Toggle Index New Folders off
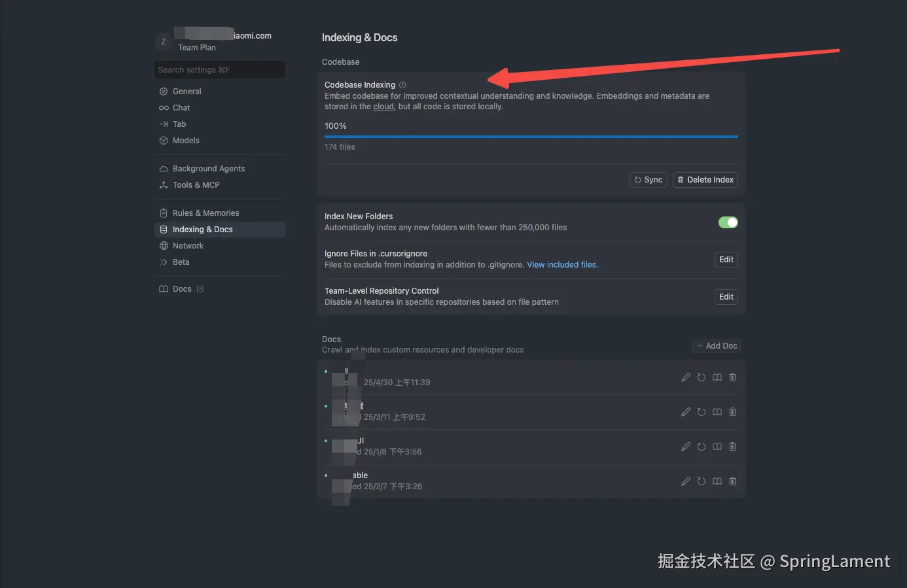 click(728, 222)
